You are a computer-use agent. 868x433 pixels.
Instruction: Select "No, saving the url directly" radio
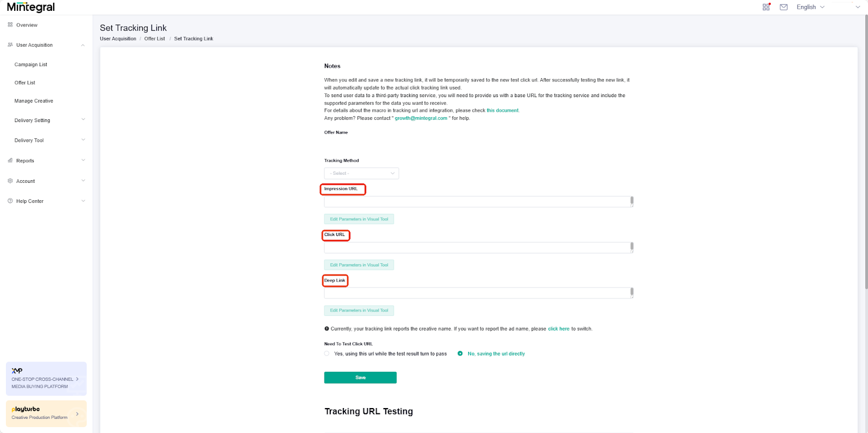click(x=460, y=354)
